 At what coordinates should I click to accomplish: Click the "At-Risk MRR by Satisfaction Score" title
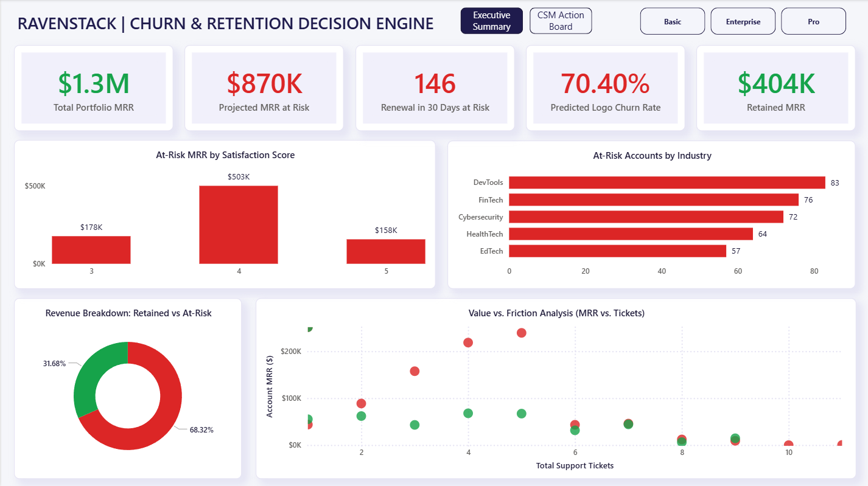225,155
